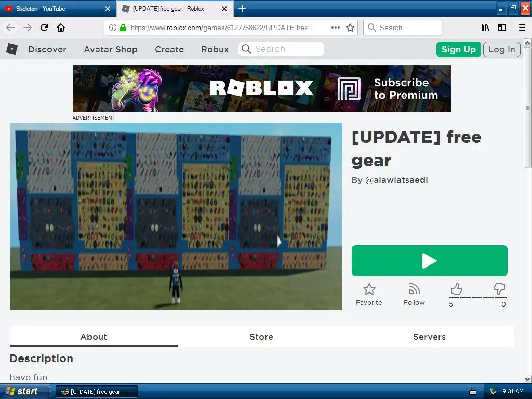The image size is (532, 399).
Task: Go to the browser Home page
Action: click(61, 28)
